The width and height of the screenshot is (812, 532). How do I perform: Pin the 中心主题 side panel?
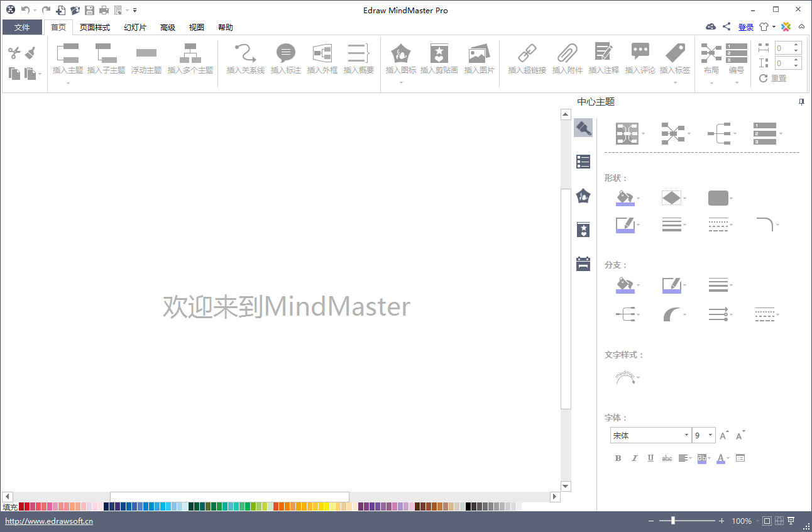(801, 102)
